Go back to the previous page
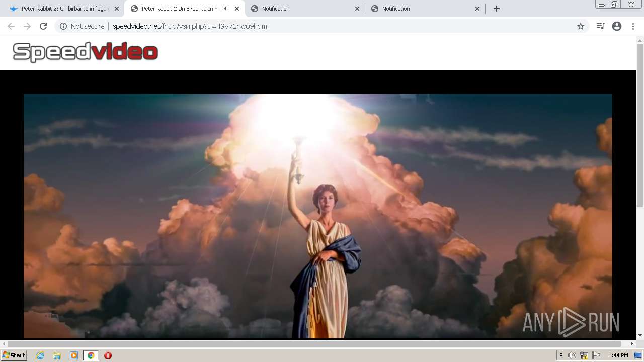Screen dimensions: 644x362 point(11,26)
